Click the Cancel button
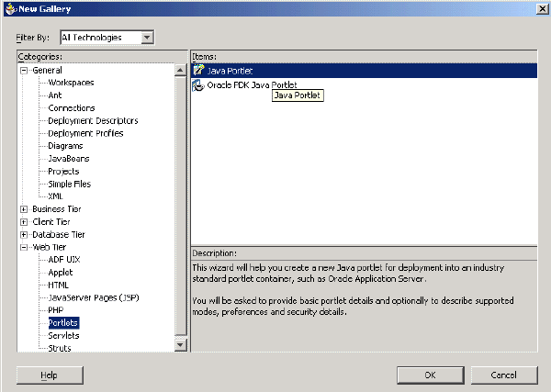 [x=504, y=375]
